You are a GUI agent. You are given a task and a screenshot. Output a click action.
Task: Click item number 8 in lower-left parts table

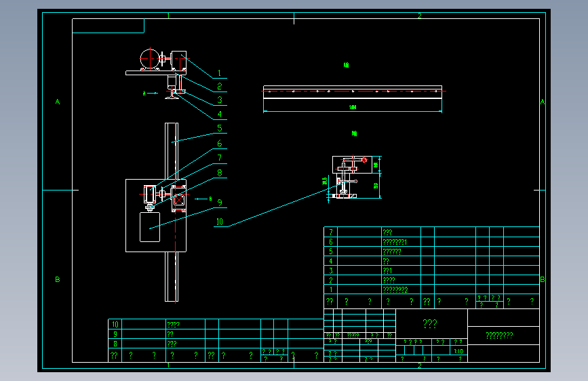115,344
